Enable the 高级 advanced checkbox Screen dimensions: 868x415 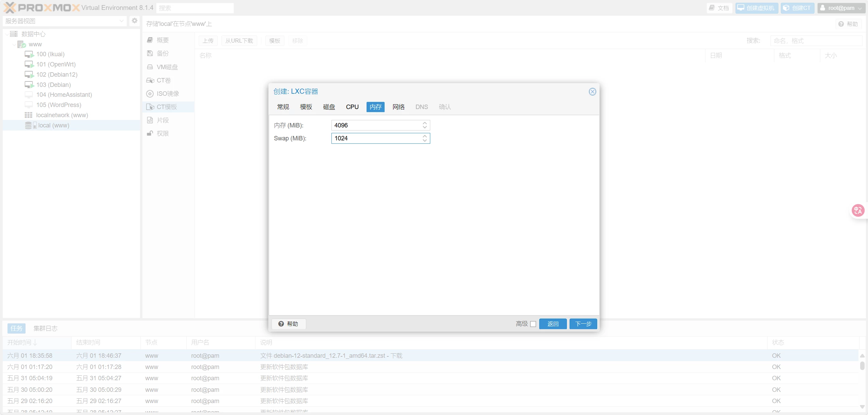(533, 324)
